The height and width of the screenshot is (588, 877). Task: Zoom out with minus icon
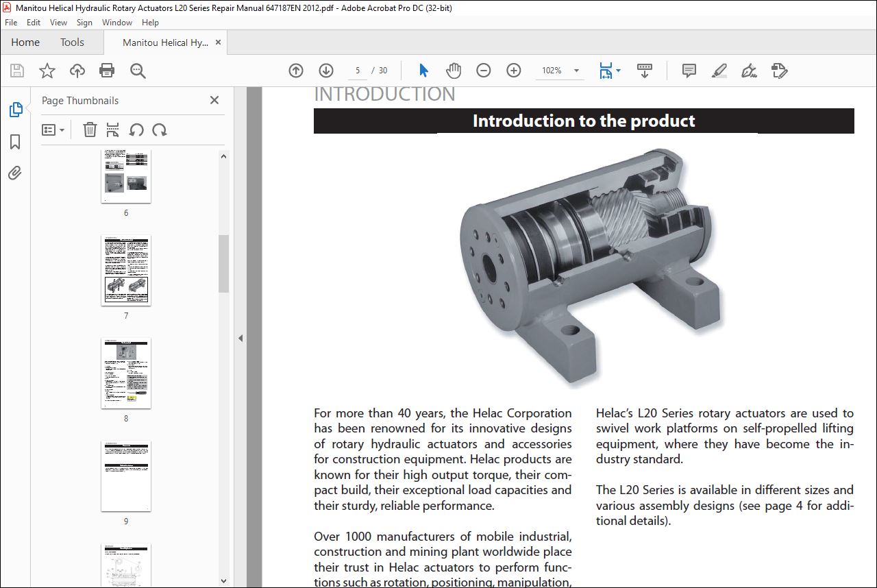pyautogui.click(x=484, y=71)
